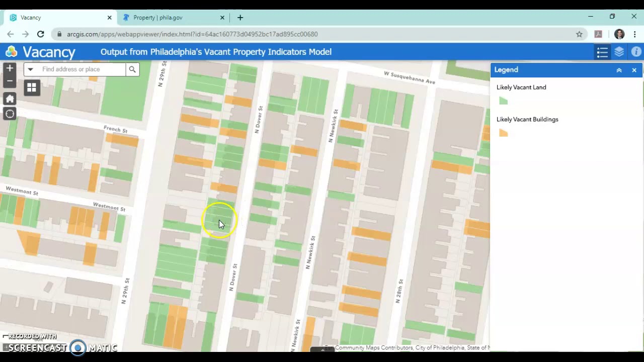The image size is (644, 362).
Task: Click the Likely Vacant Land green swatch
Action: point(504,101)
